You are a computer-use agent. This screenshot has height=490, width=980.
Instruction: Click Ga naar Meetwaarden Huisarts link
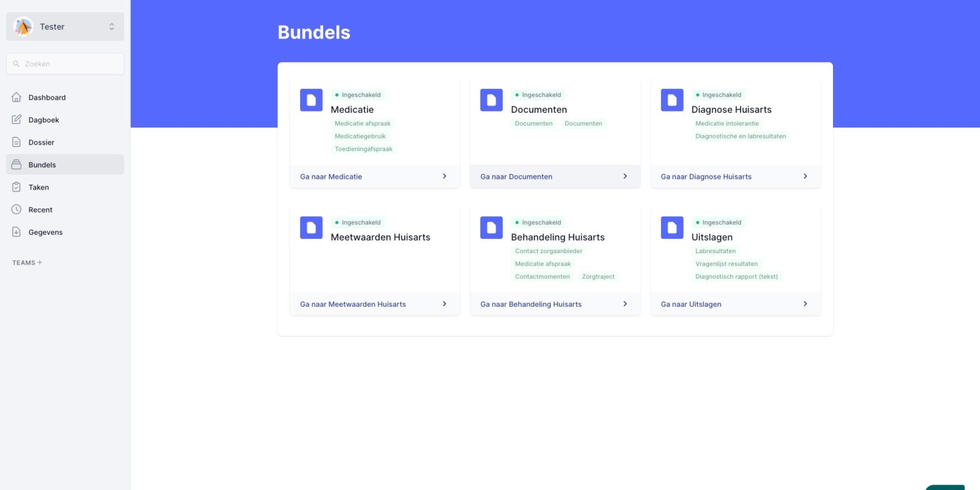353,304
